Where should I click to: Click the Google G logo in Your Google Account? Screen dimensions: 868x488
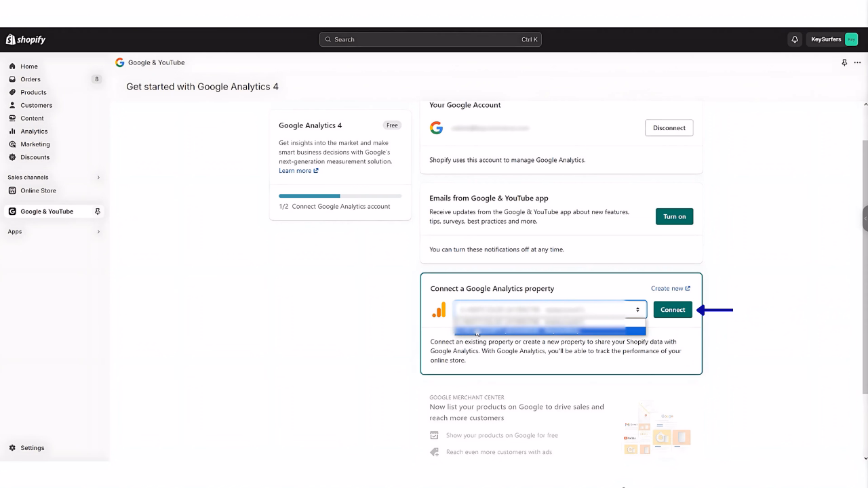pyautogui.click(x=437, y=128)
